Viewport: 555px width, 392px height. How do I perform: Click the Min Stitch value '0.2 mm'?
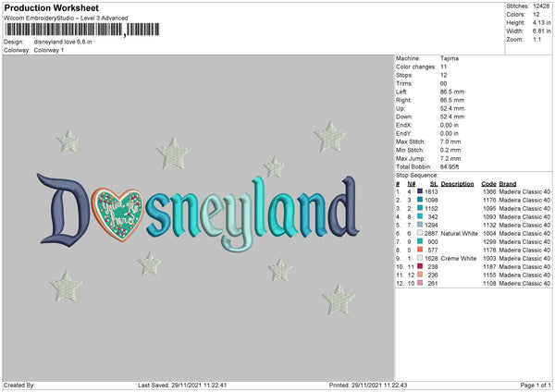pos(450,150)
